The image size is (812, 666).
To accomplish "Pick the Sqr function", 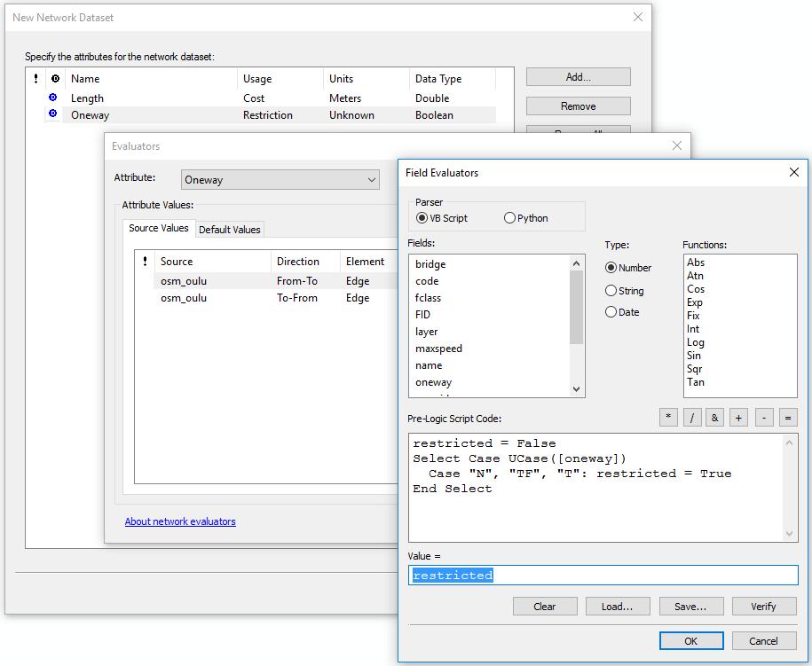I will (x=695, y=369).
